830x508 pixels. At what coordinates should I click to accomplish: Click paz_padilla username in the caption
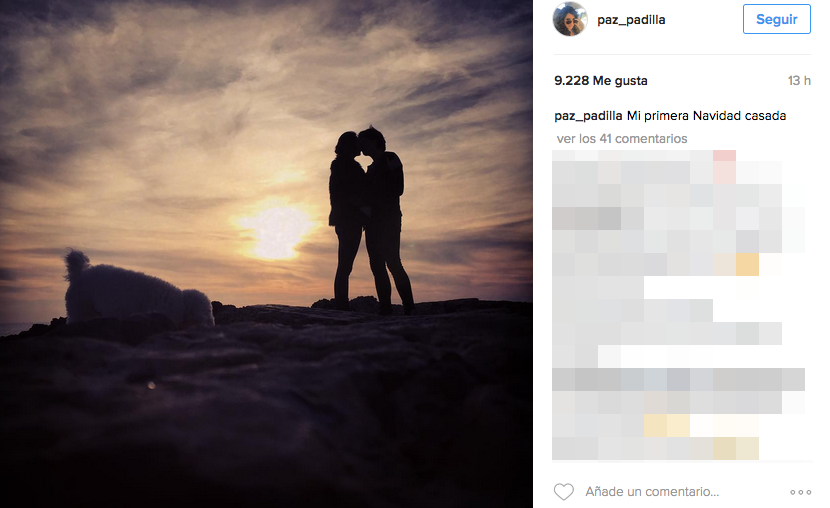[588, 116]
